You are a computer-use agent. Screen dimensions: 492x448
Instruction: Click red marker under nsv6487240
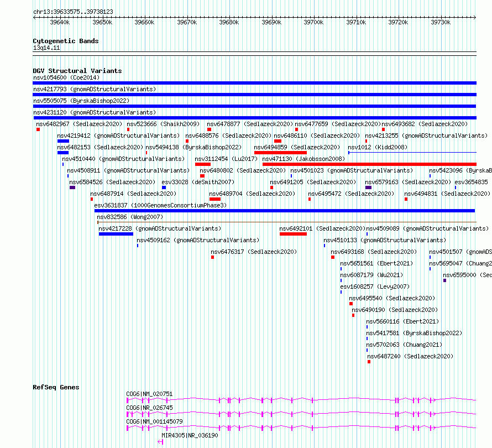369,362
